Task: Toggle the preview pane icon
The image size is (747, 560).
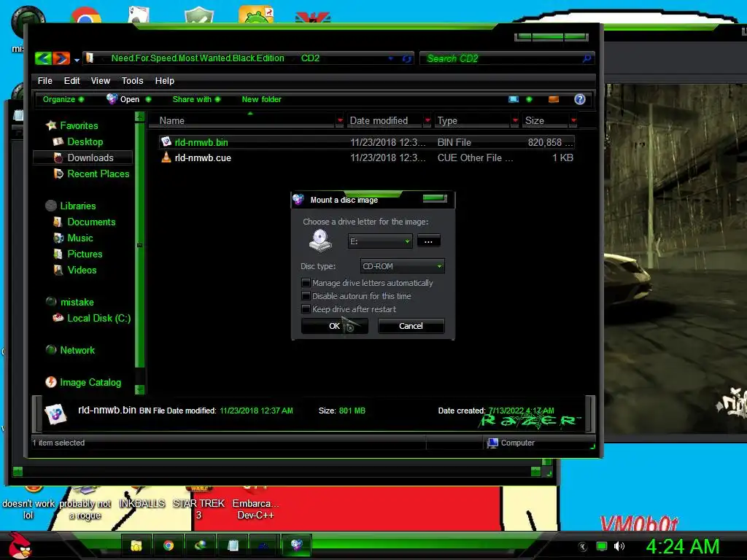Action: (553, 99)
